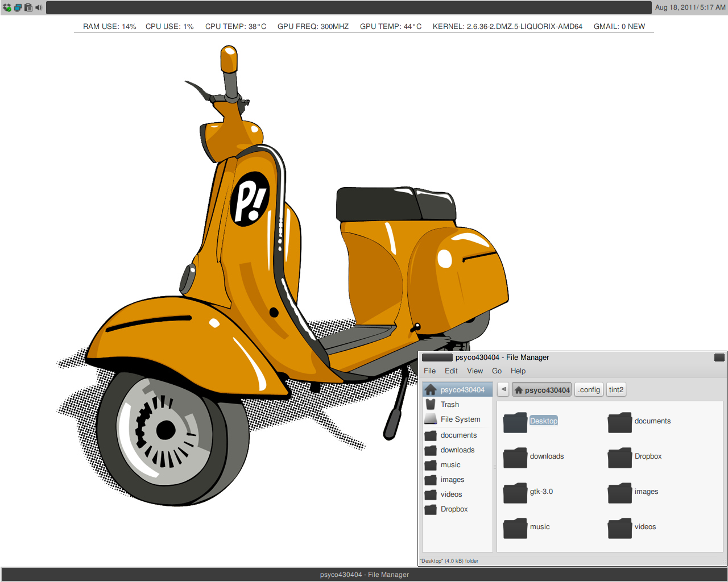Open the Go menu
Screen dimensions: 728x582
click(x=497, y=371)
